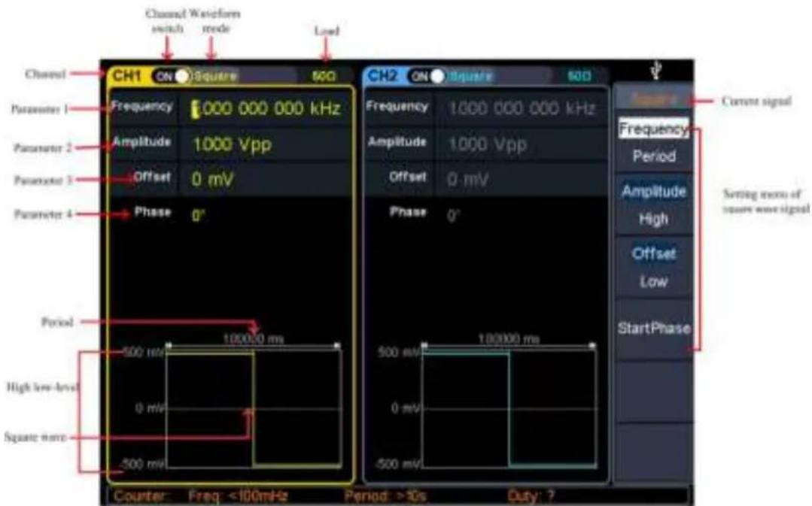
Task: Click CH2 period readout above waveform
Action: point(509,339)
